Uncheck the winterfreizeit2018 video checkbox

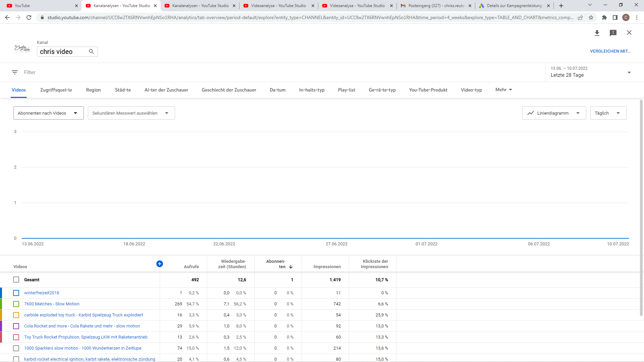pyautogui.click(x=16, y=293)
